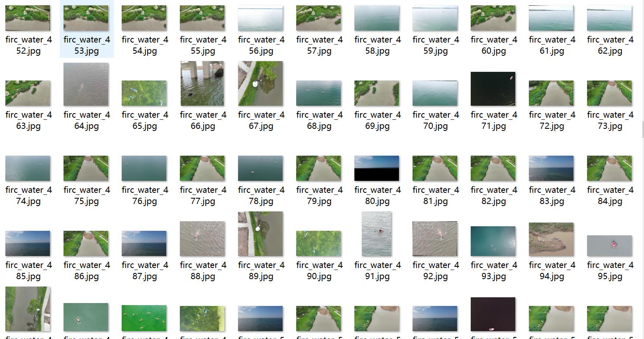
Task: Click firc_water_456.jpg pale water thumbnail
Action: (x=260, y=18)
